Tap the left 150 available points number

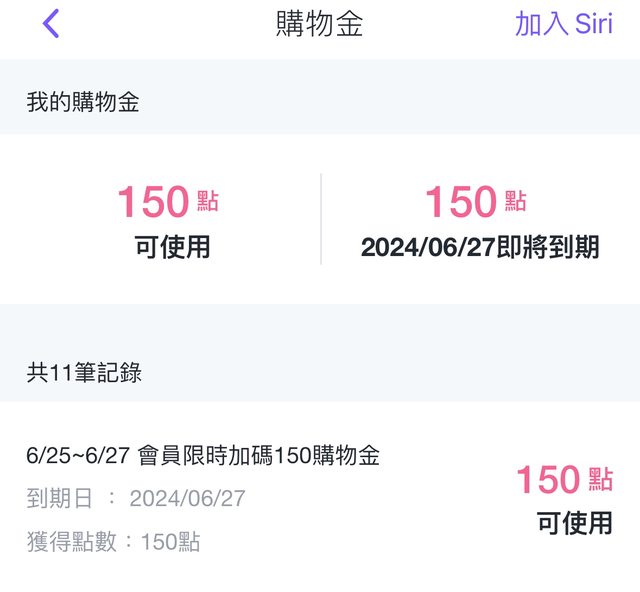coord(153,202)
